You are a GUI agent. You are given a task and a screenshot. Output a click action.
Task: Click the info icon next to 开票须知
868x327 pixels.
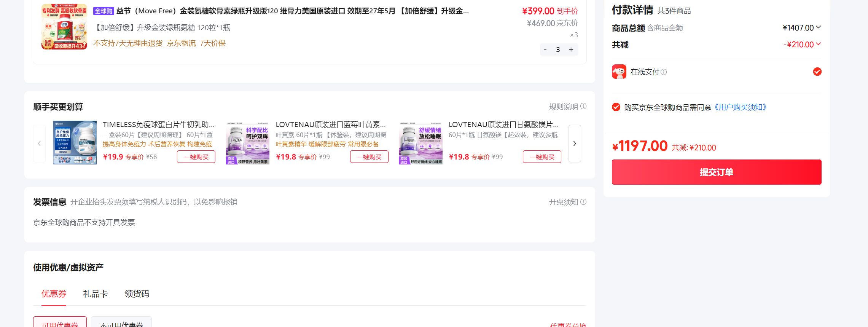(583, 202)
